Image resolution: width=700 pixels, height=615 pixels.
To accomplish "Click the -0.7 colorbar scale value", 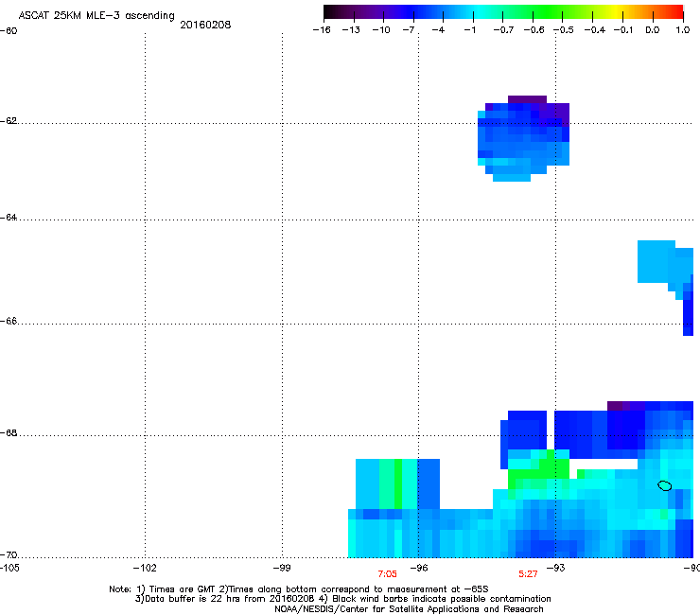I will [x=503, y=30].
